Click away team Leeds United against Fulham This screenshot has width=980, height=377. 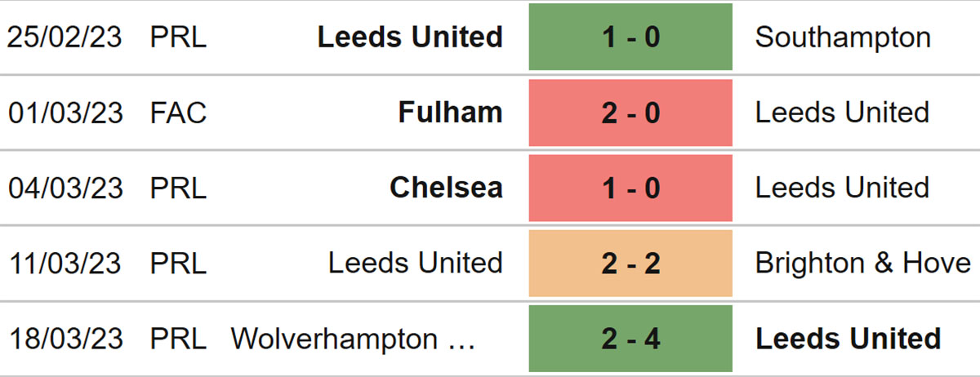pos(842,113)
